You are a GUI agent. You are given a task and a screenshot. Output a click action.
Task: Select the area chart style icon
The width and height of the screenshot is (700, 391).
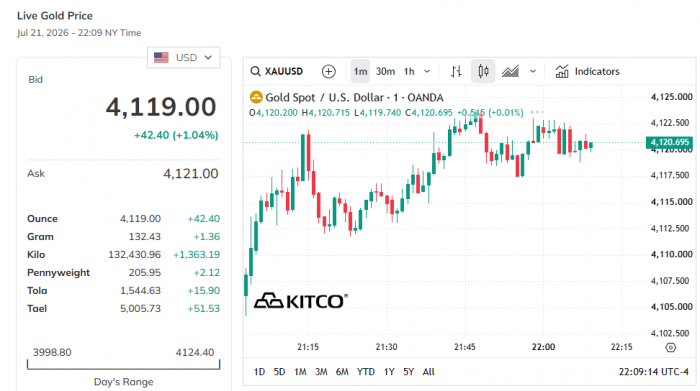(510, 71)
